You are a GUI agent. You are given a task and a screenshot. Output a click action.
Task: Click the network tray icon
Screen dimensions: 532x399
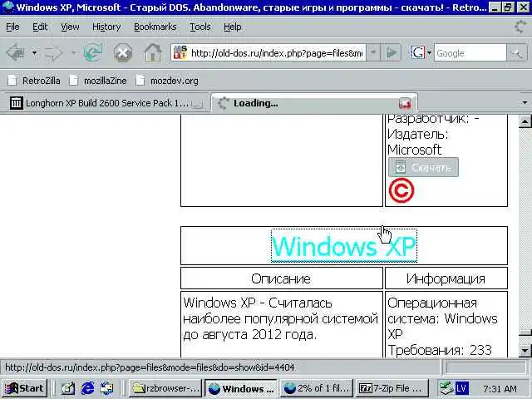446,388
